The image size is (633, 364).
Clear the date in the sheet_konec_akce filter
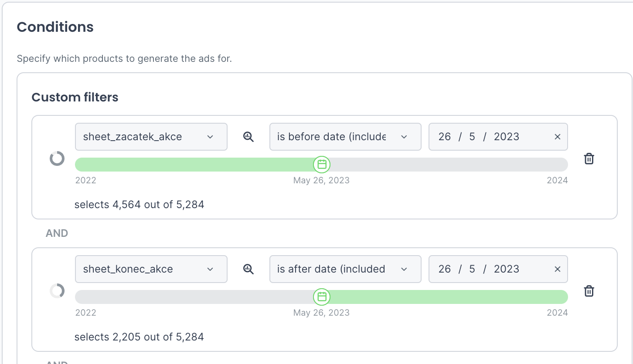click(557, 269)
